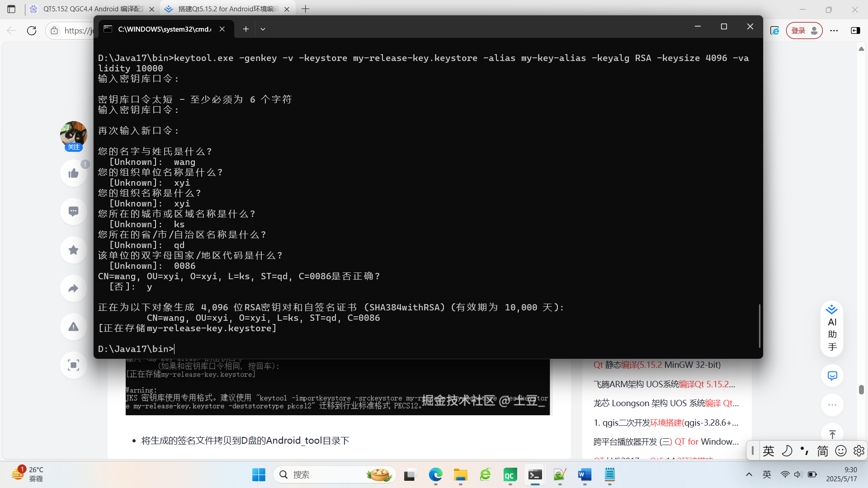Click the 登录 login button
The width and height of the screenshot is (868, 488).
799,30
